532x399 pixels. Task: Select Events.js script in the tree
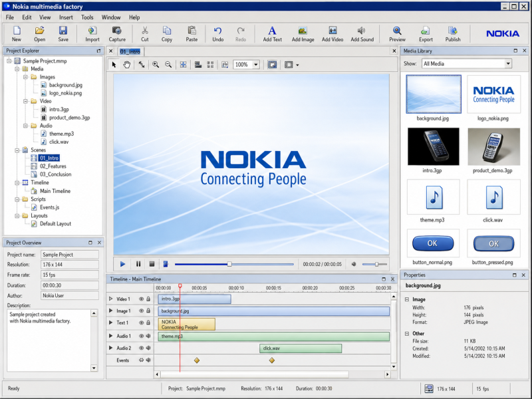(x=49, y=207)
